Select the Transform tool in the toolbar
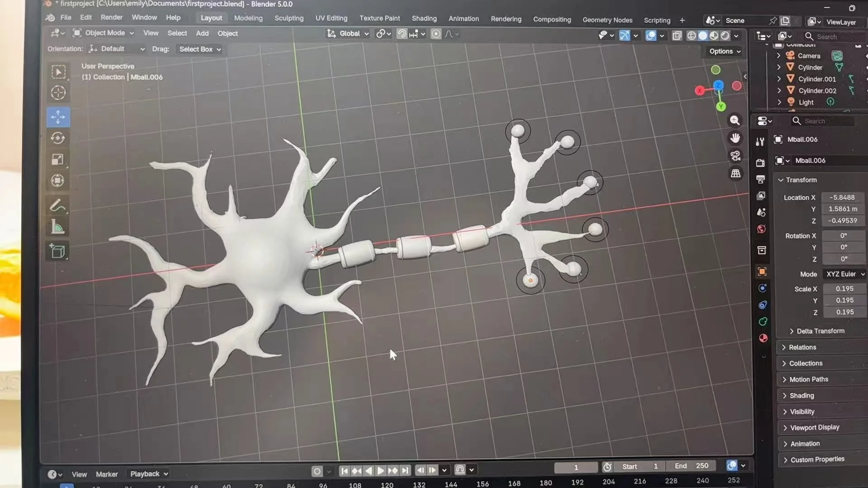This screenshot has height=488, width=868. point(58,181)
